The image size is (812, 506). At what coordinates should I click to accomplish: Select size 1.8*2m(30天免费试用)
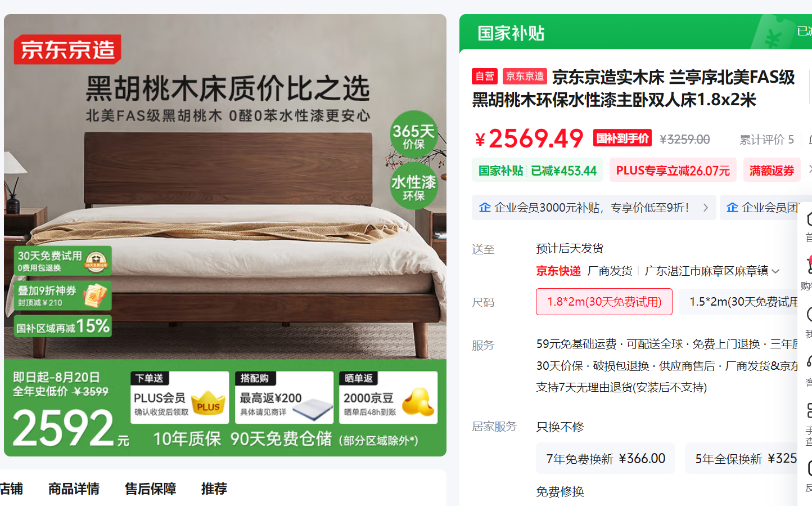tap(604, 302)
